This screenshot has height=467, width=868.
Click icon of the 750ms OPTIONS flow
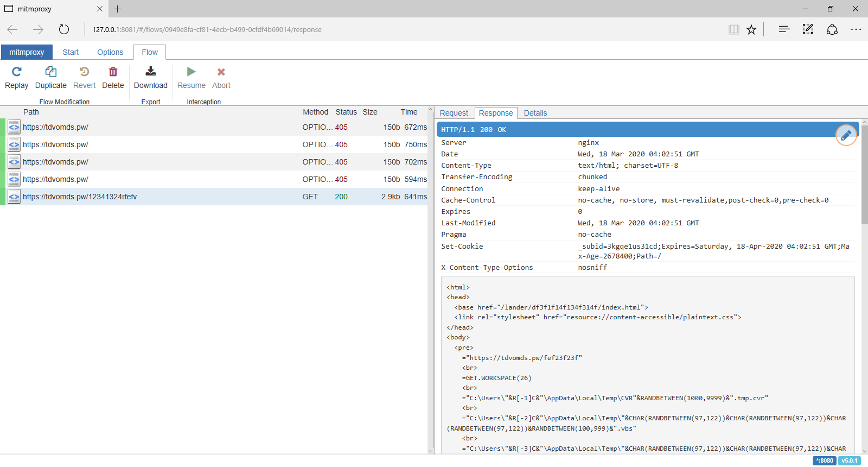coord(14,144)
